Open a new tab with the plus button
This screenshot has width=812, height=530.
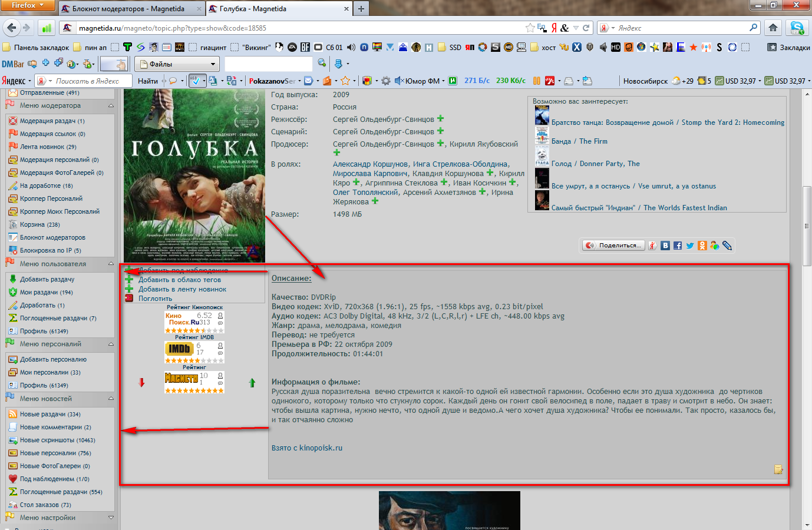click(361, 9)
